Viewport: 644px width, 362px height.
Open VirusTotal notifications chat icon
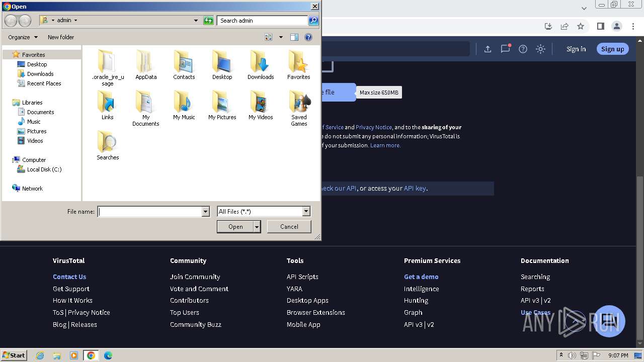[x=505, y=49]
